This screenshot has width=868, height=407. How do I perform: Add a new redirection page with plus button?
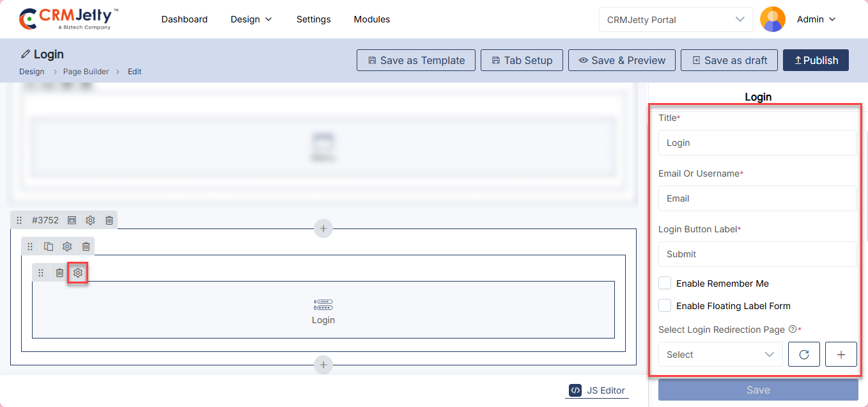click(841, 355)
